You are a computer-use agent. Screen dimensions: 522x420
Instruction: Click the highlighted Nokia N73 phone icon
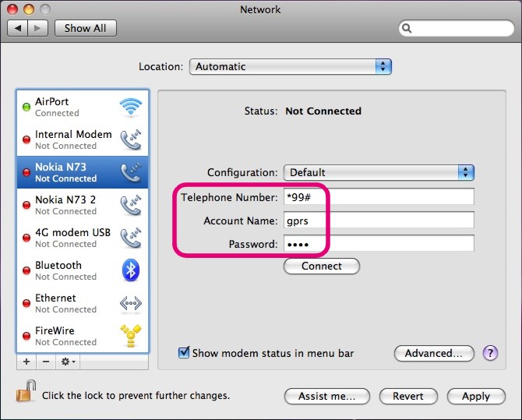131,172
